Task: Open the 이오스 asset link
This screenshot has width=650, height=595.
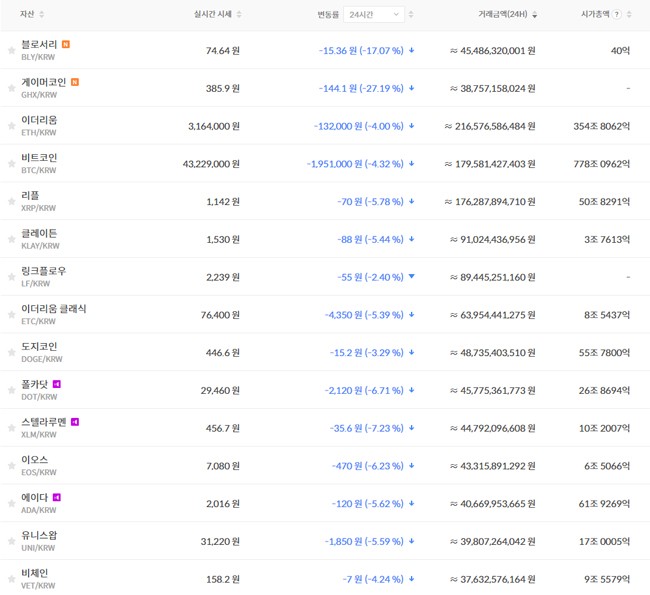Action: tap(34, 460)
